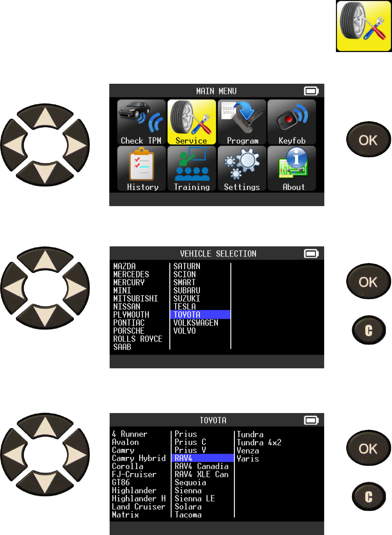This screenshot has width=392, height=535.
Task: Select Highlander H model
Action: (139, 499)
